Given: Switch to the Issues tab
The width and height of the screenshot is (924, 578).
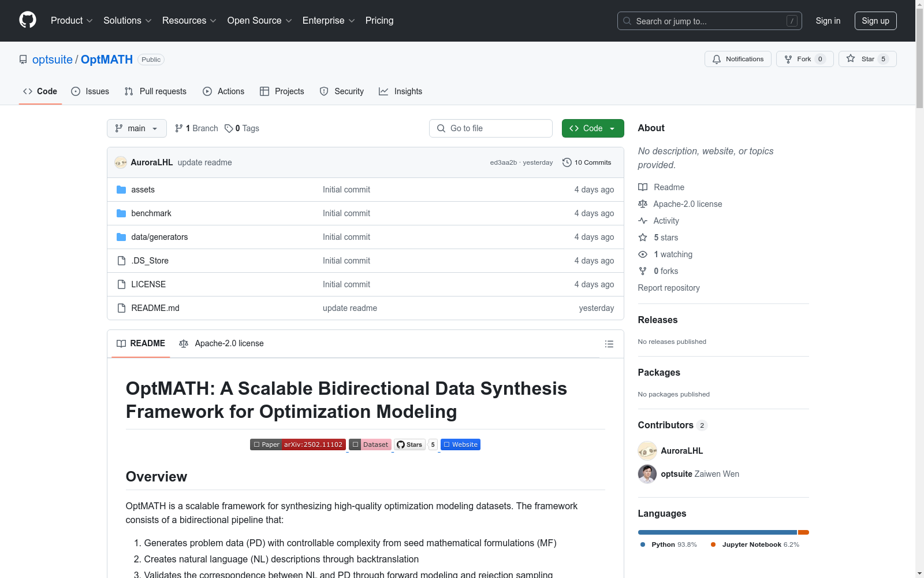Looking at the screenshot, I should point(90,91).
